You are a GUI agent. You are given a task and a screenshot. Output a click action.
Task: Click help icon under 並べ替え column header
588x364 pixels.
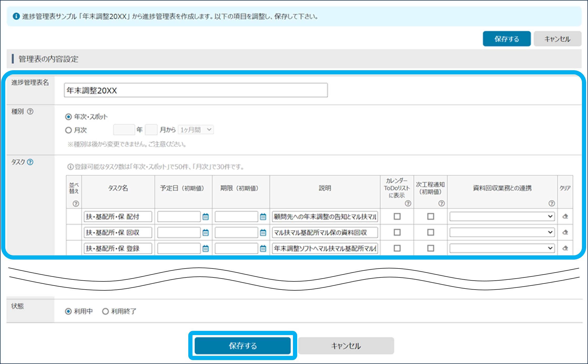(76, 204)
